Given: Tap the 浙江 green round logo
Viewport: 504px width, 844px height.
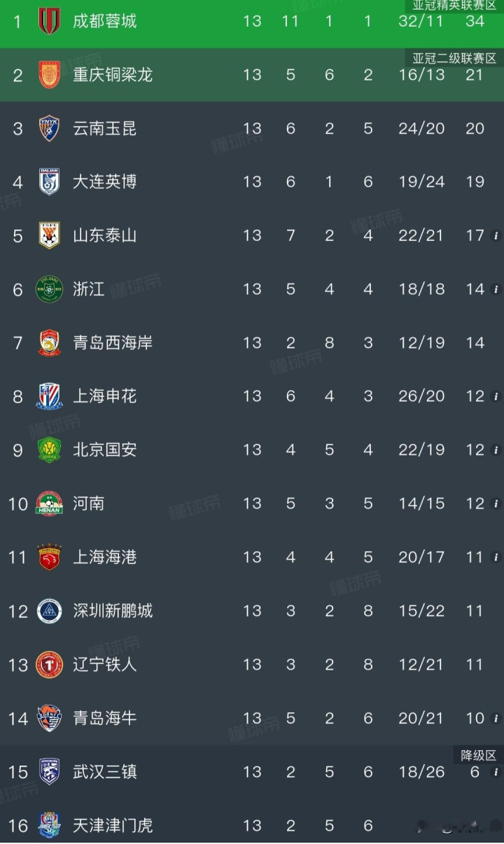Looking at the screenshot, I should tap(49, 289).
